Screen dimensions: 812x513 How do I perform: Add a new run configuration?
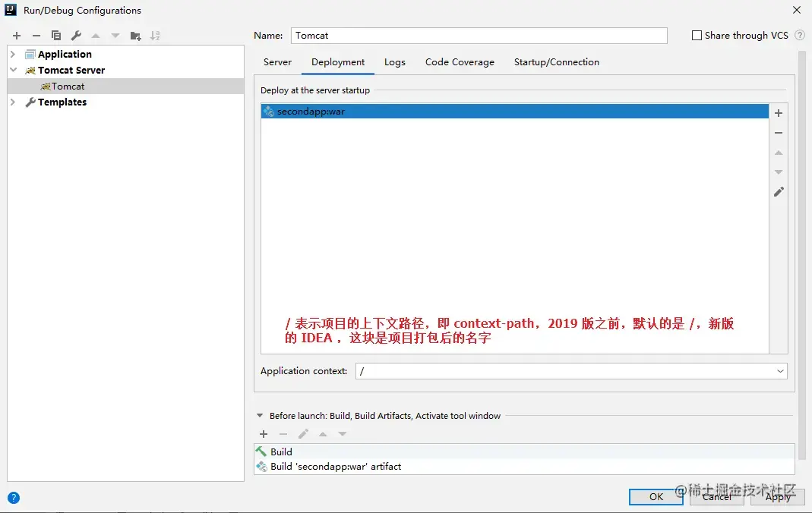[x=17, y=36]
